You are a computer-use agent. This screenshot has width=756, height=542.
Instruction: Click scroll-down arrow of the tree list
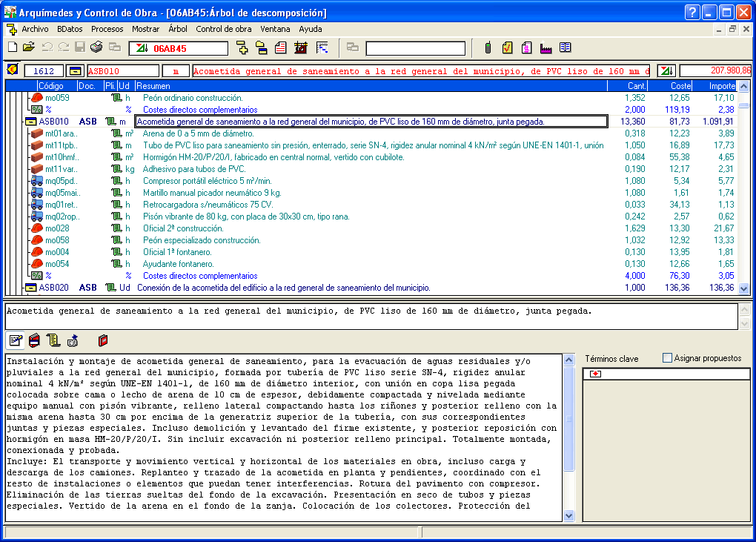[x=744, y=288]
